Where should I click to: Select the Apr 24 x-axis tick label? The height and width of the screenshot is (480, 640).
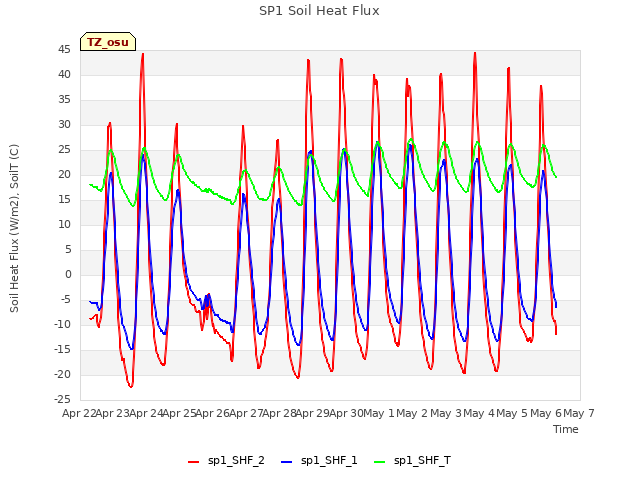(146, 413)
